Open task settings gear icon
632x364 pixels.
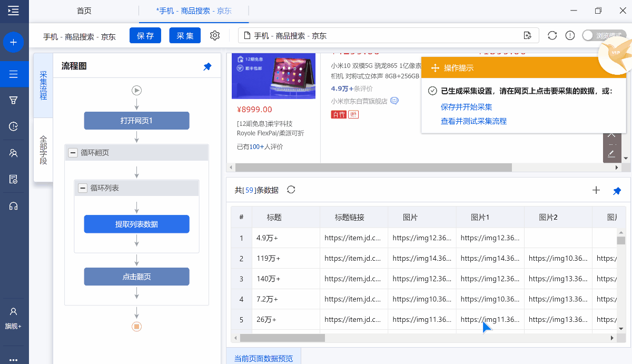[x=215, y=35]
